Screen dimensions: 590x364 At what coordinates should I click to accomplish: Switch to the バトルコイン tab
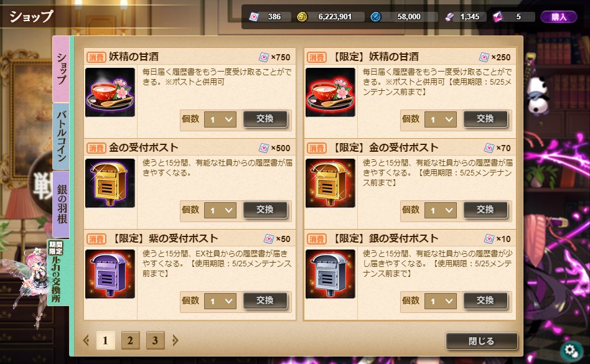[62, 136]
